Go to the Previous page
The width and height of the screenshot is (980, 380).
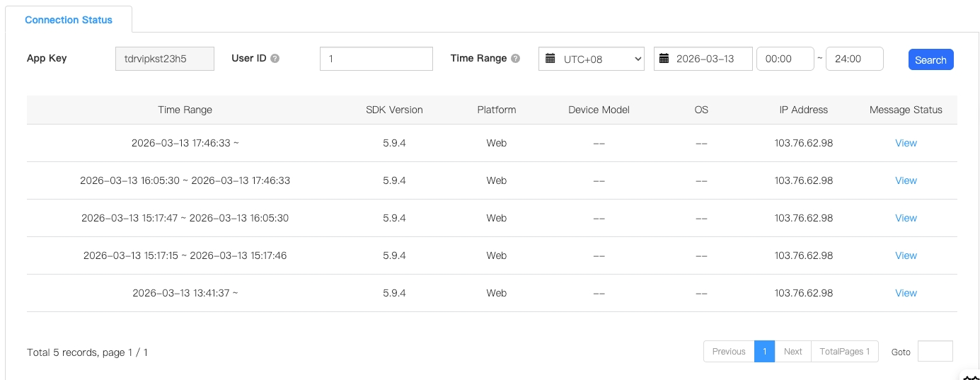[x=729, y=352]
